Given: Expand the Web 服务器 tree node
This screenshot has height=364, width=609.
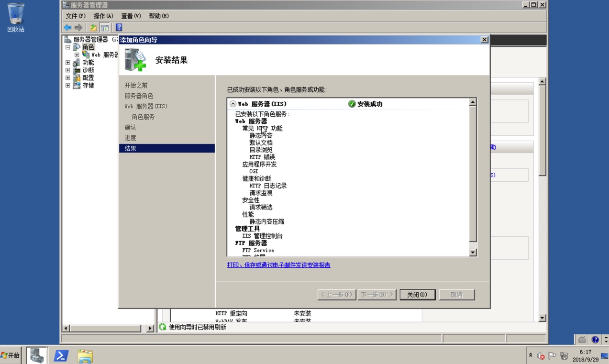Looking at the screenshot, I should (77, 55).
